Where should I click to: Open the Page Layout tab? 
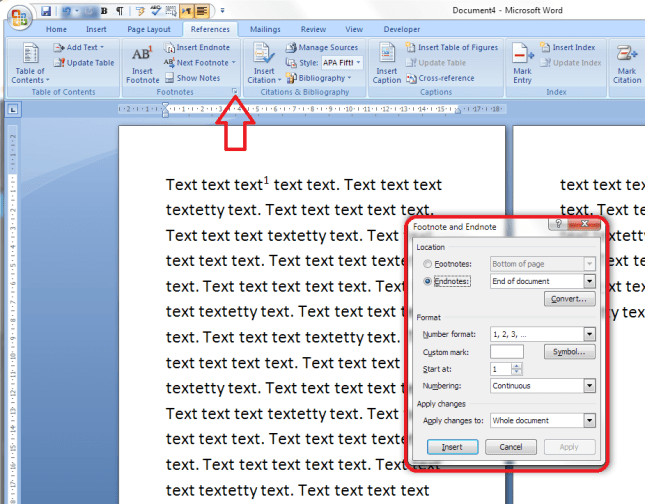[x=149, y=30]
